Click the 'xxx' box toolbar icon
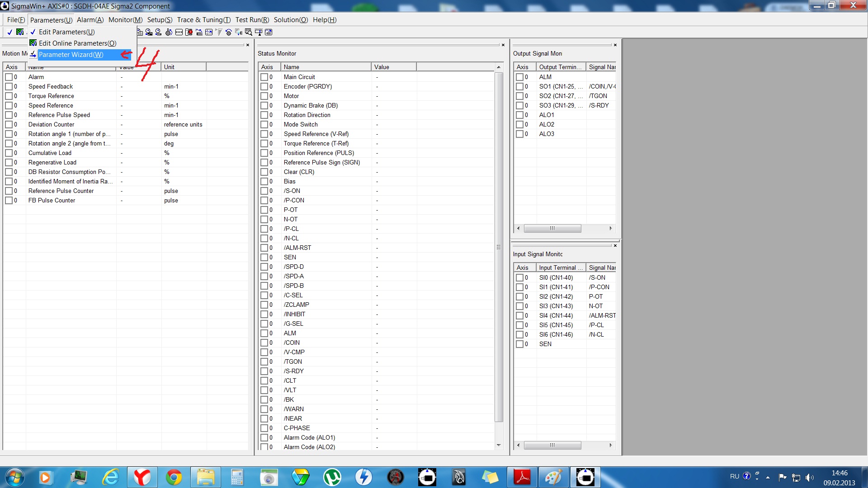The height and width of the screenshot is (488, 868). [x=179, y=32]
